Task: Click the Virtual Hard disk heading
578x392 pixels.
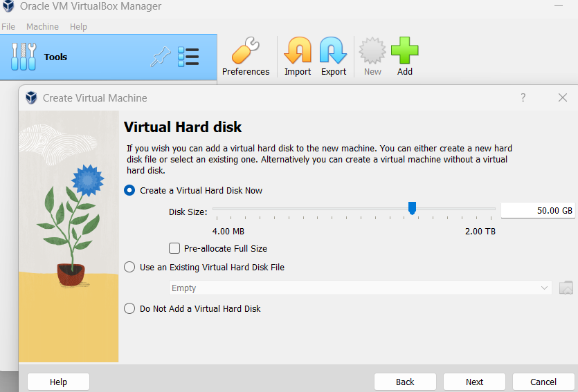Action: pos(183,127)
